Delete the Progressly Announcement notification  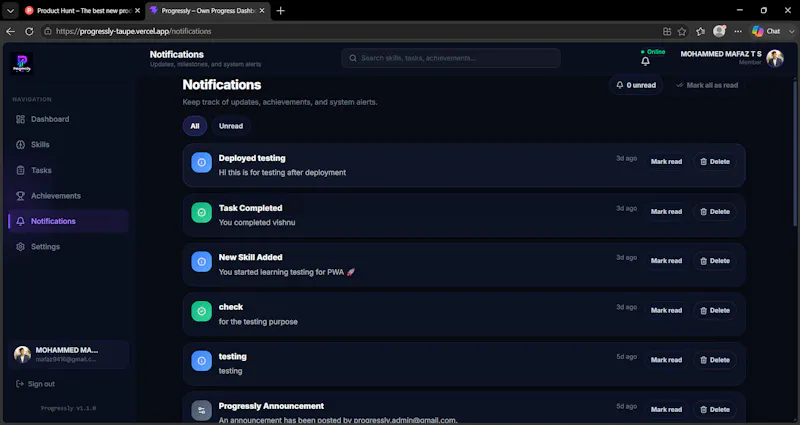[x=715, y=409]
